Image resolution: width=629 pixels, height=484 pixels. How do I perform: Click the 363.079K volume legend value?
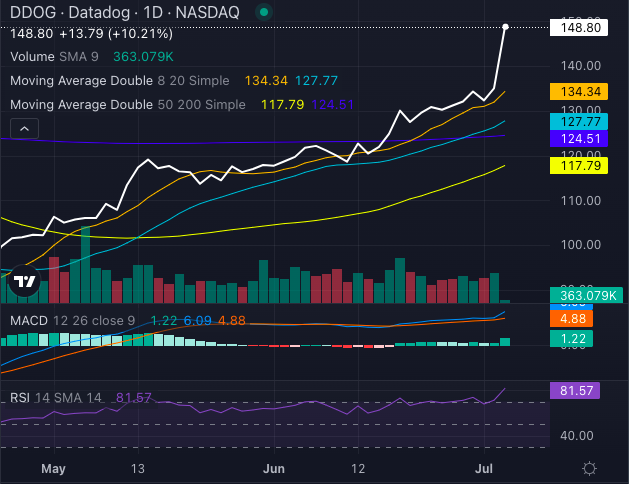pos(143,57)
